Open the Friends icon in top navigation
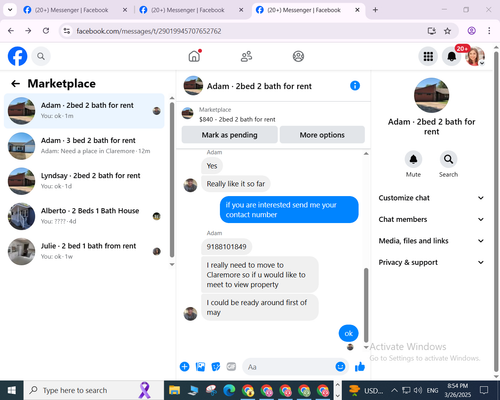Viewport: 500px width, 400px height. click(x=246, y=56)
